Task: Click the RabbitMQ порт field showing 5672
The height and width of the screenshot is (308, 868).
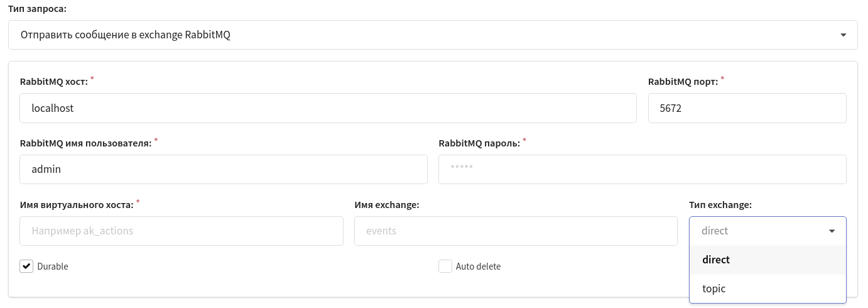Action: (747, 108)
